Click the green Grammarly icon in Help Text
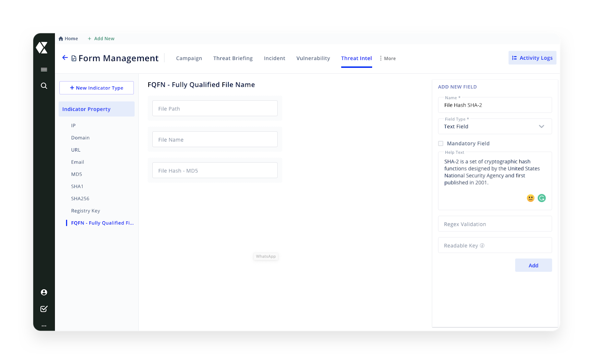 [x=541, y=198]
